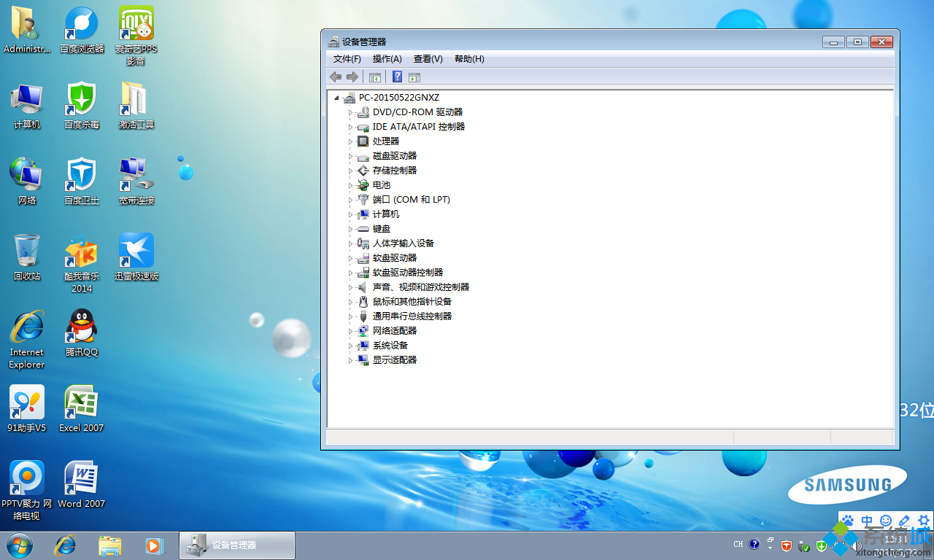
Task: Click the 设备管理器 taskbar button
Action: click(237, 545)
